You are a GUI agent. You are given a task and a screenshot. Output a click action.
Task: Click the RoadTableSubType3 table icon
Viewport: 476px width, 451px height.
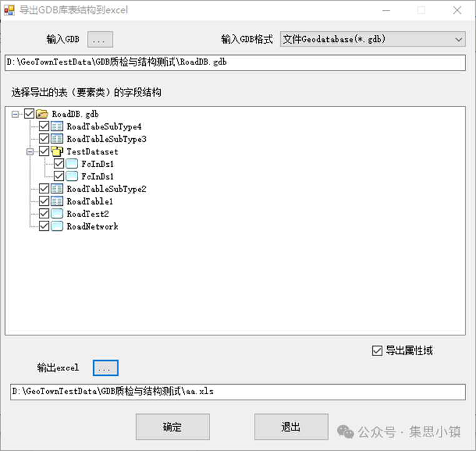tap(57, 139)
